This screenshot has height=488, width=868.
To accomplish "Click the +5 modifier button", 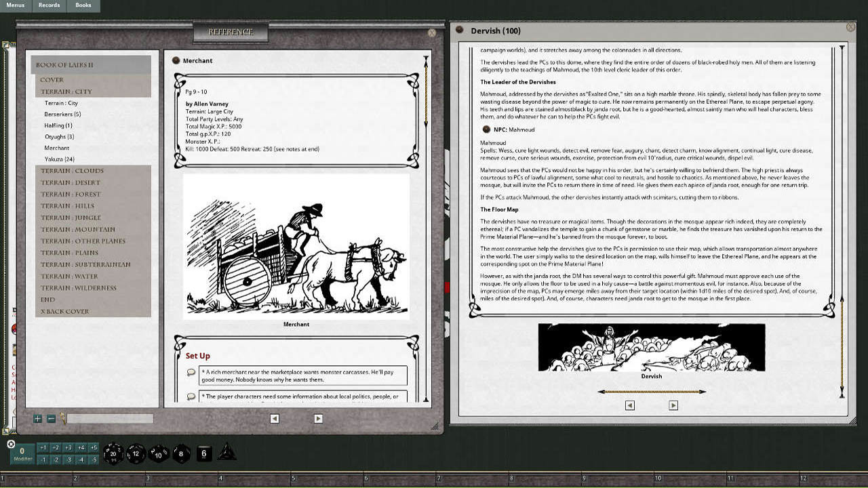I will [x=94, y=447].
